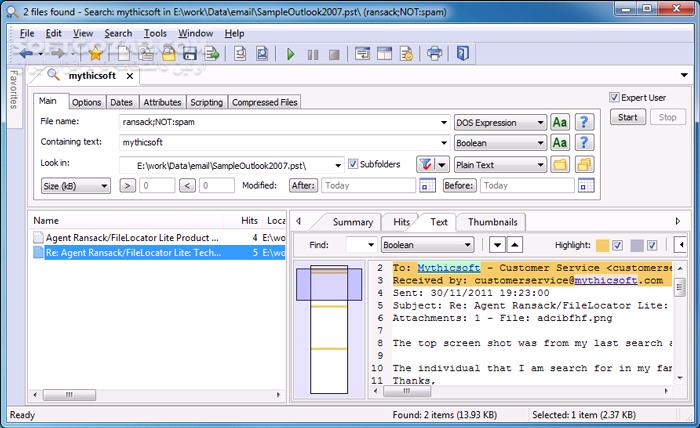Expand the Containing text history dropdown arrow
Image resolution: width=700 pixels, height=428 pixels.
point(444,143)
